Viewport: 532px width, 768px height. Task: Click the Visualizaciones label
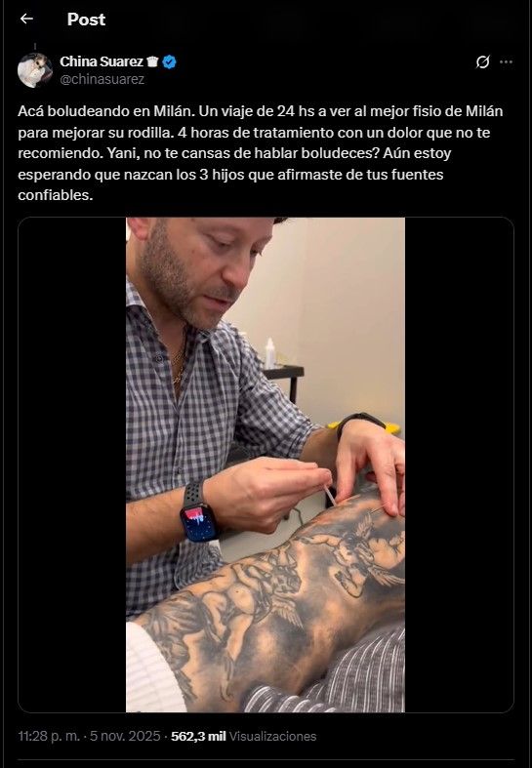(273, 736)
